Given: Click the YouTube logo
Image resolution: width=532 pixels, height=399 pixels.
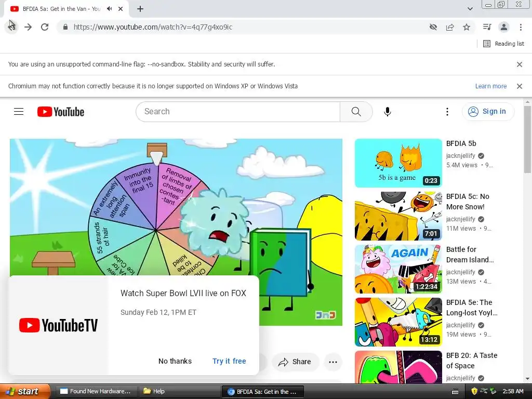Looking at the screenshot, I should pos(61,112).
